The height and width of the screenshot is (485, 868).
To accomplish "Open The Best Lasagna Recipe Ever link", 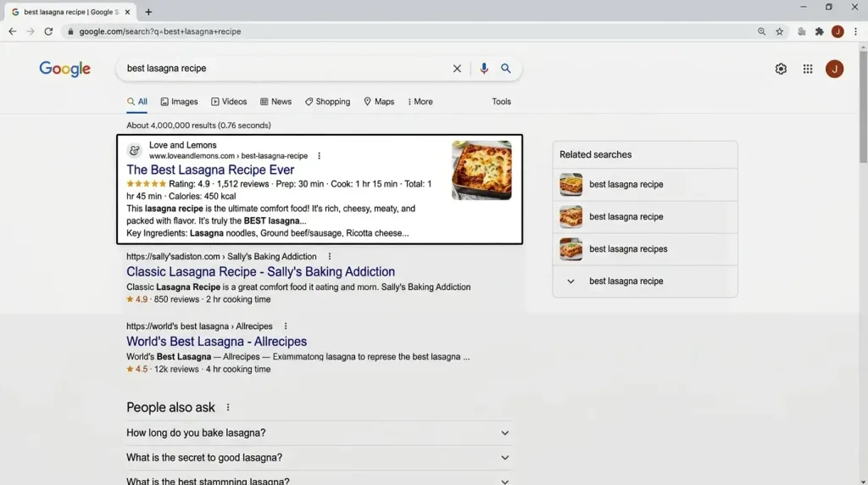I will coord(210,170).
